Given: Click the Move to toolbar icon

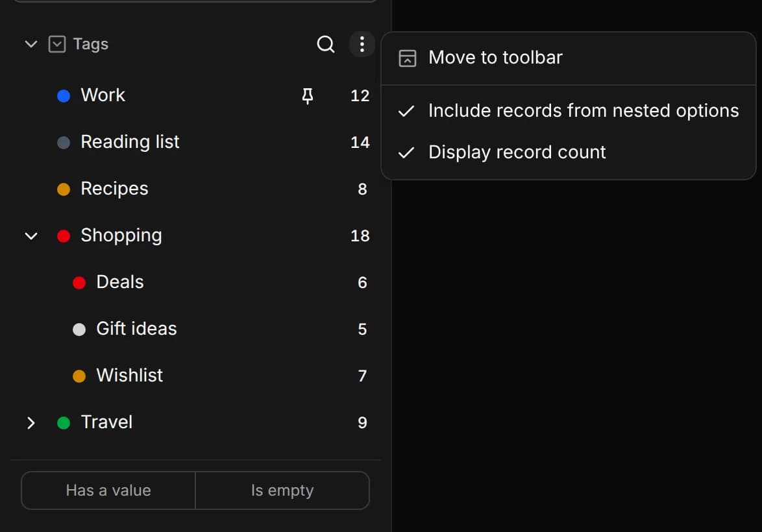Looking at the screenshot, I should pos(407,58).
